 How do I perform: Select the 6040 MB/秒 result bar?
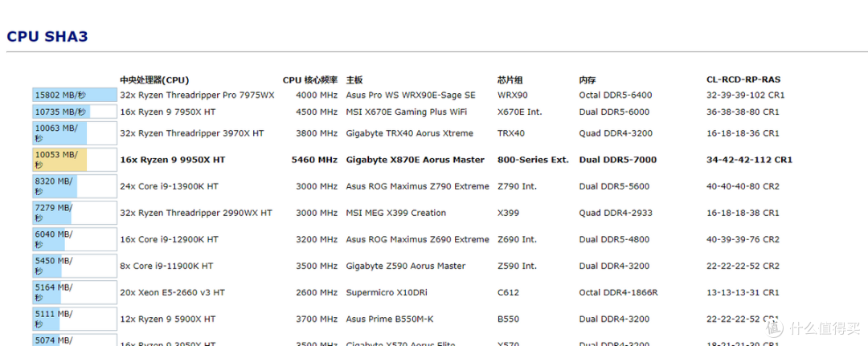(75, 239)
